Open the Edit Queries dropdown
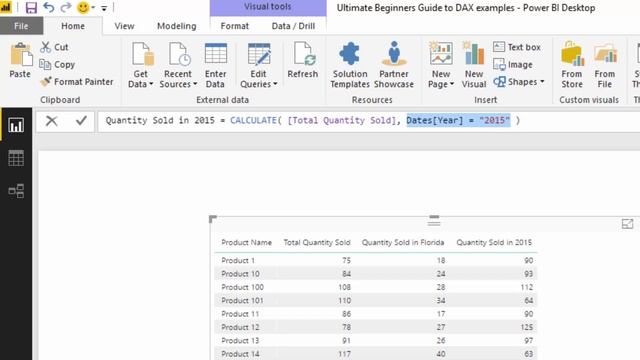This screenshot has width=640, height=360. pyautogui.click(x=259, y=65)
